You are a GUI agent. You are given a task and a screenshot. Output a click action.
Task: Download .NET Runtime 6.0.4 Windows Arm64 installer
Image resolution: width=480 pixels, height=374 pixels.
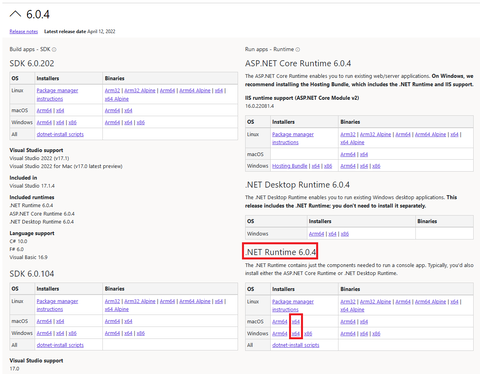[x=280, y=334]
